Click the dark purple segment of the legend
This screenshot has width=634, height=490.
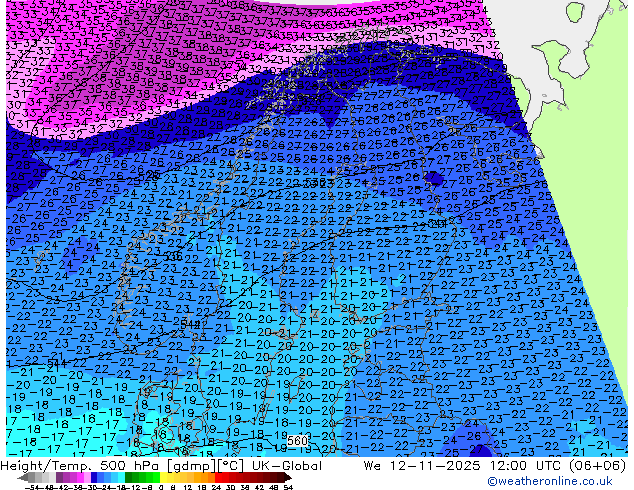pos(59,477)
